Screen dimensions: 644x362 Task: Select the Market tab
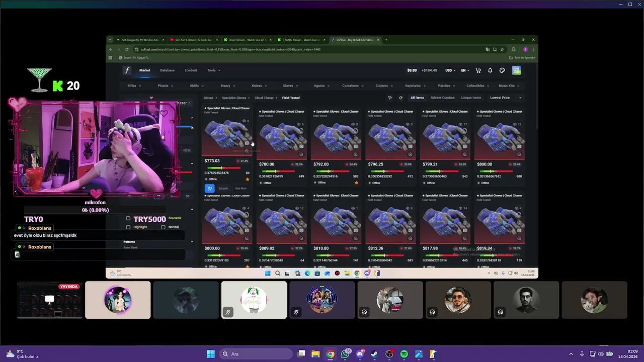[x=145, y=70]
